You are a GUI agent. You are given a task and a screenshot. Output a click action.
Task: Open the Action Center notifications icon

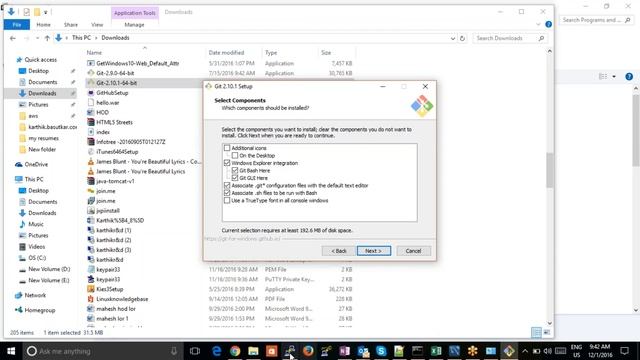coord(624,351)
